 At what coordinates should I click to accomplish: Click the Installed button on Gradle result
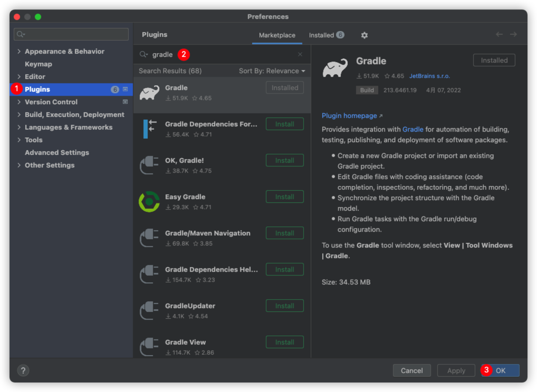pos(285,88)
